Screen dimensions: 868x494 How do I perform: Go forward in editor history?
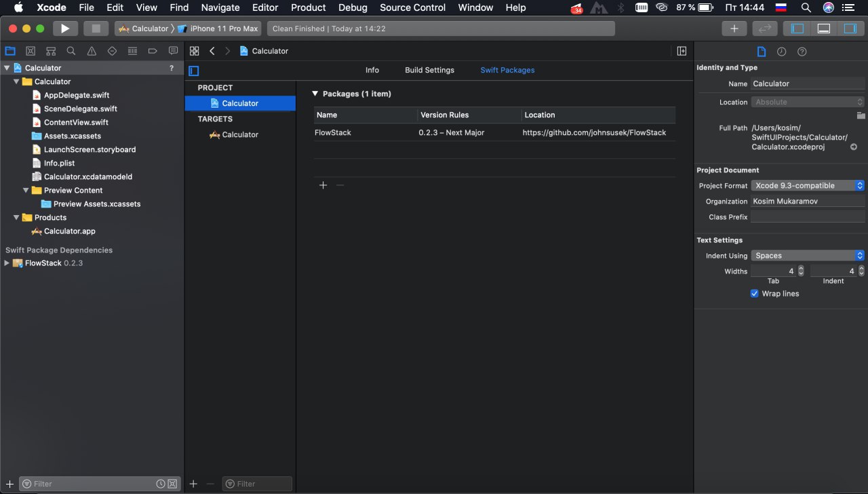[227, 51]
